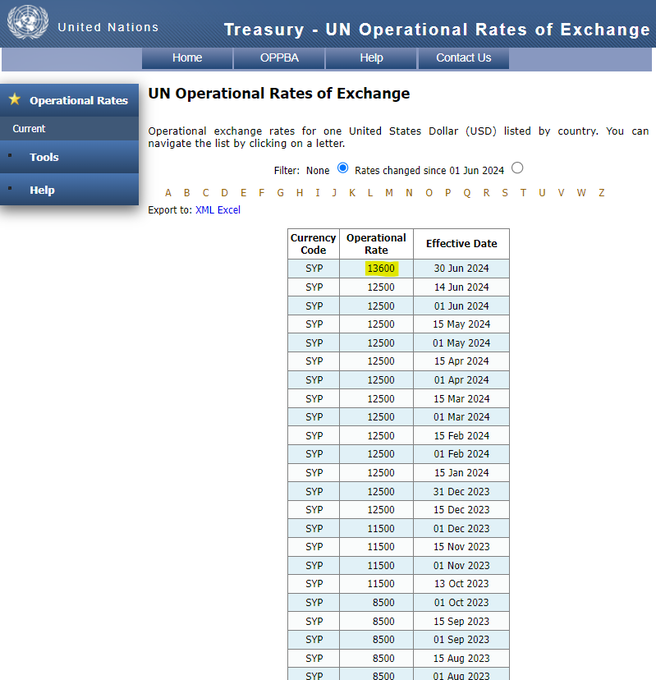Screen dimensions: 656x680
Task: Jump to countries starting with M
Action: click(x=389, y=193)
